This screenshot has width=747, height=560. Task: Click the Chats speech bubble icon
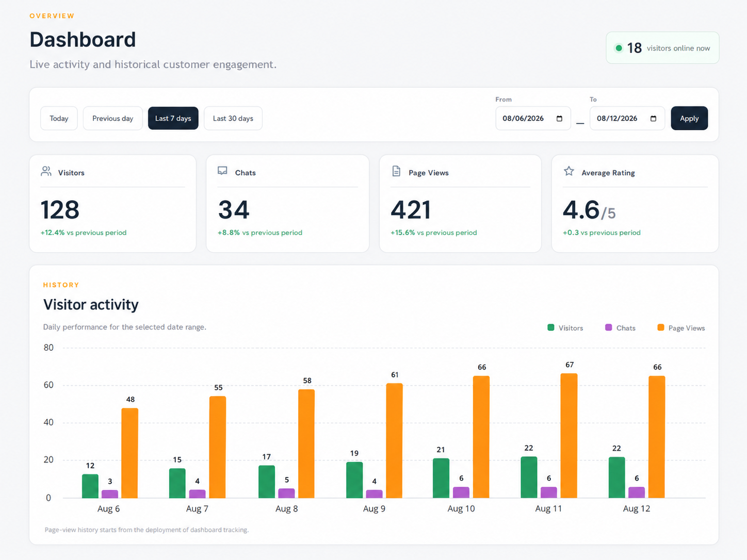[x=222, y=171]
